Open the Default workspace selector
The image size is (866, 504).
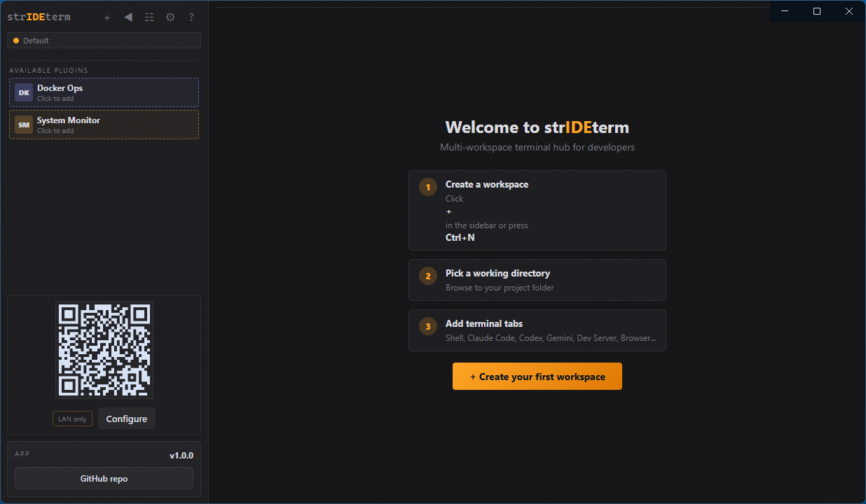pyautogui.click(x=104, y=41)
